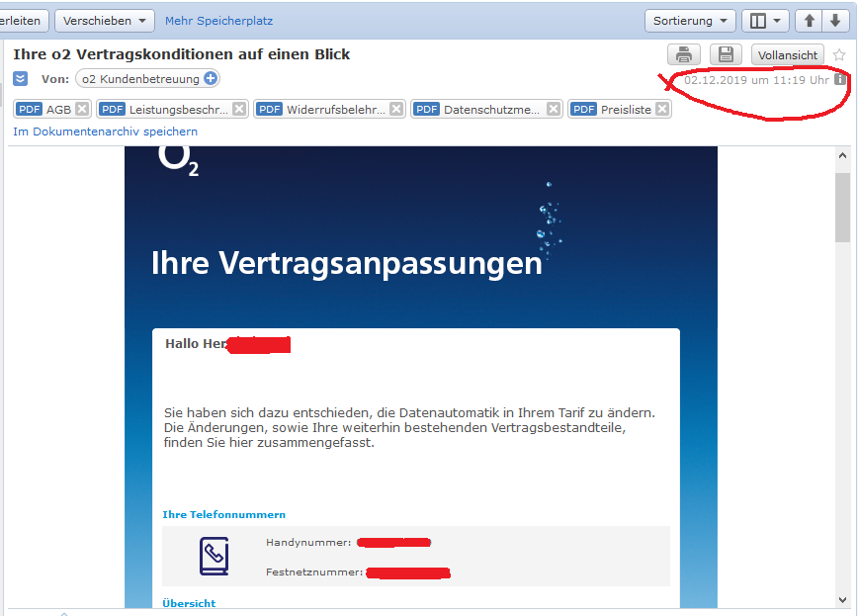
Task: Save the email with the floppy disk icon
Action: point(726,54)
